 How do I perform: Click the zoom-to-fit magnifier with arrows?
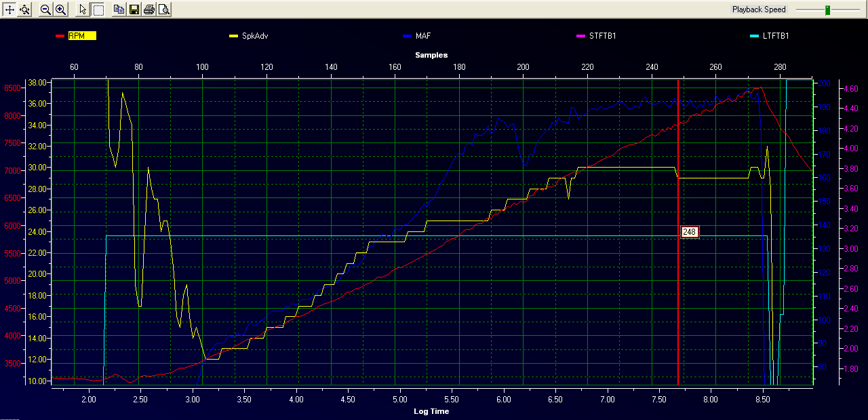click(24, 9)
